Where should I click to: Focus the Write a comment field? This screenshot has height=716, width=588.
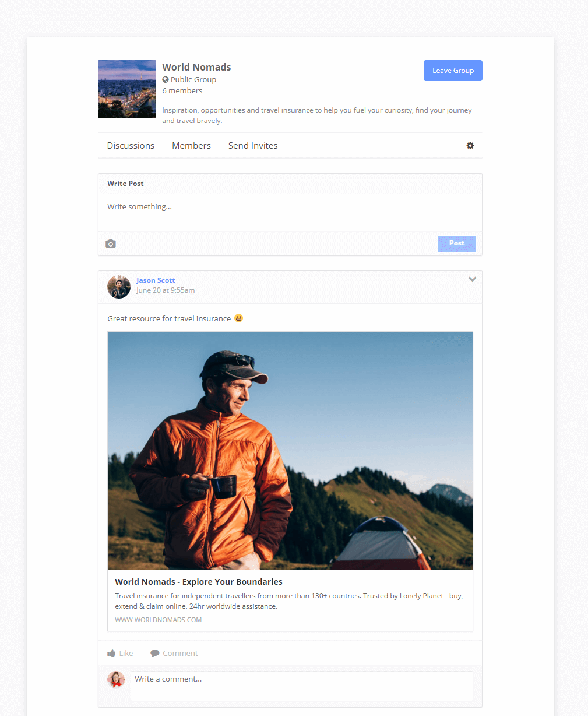click(302, 686)
